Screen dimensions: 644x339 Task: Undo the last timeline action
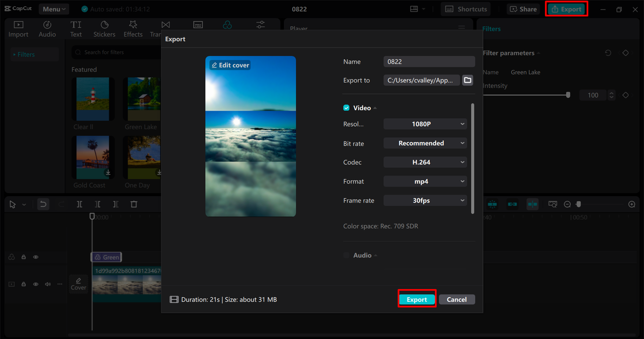[x=43, y=204]
